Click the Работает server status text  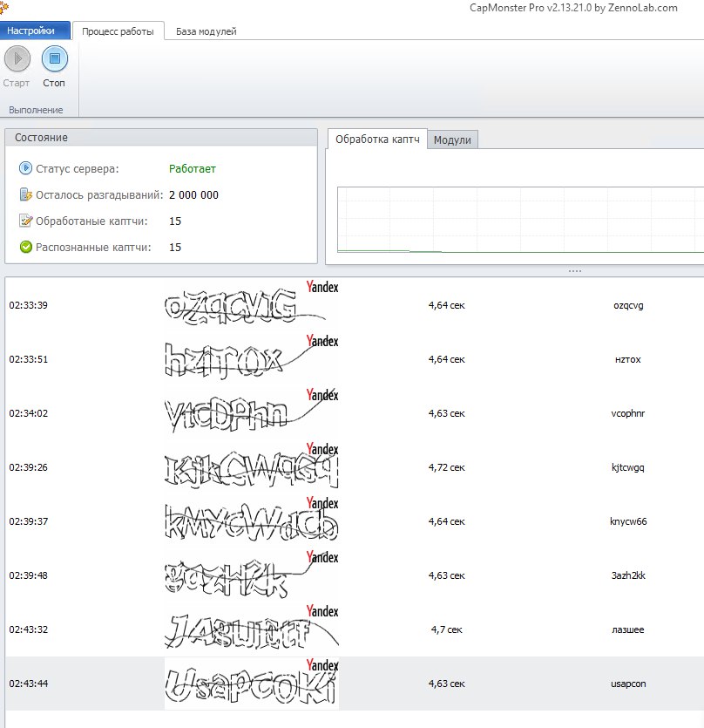point(193,168)
